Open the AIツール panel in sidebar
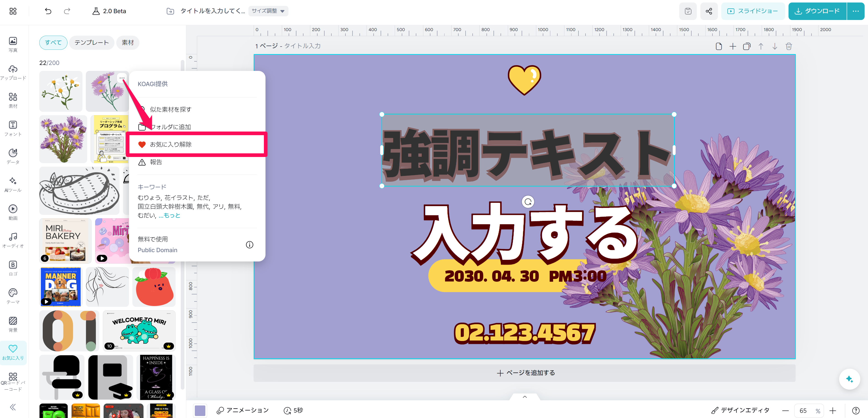Screen dimensions: 868x418 click(x=13, y=184)
